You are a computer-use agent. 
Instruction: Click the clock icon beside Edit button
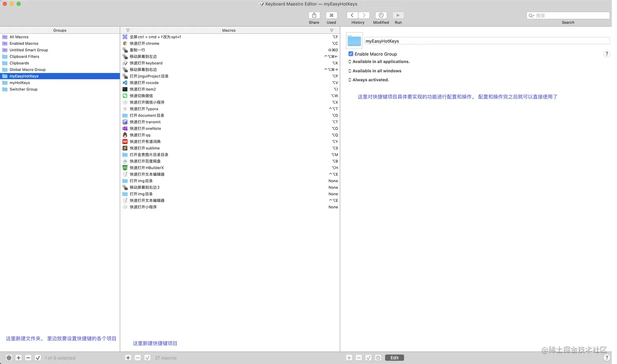click(x=378, y=358)
